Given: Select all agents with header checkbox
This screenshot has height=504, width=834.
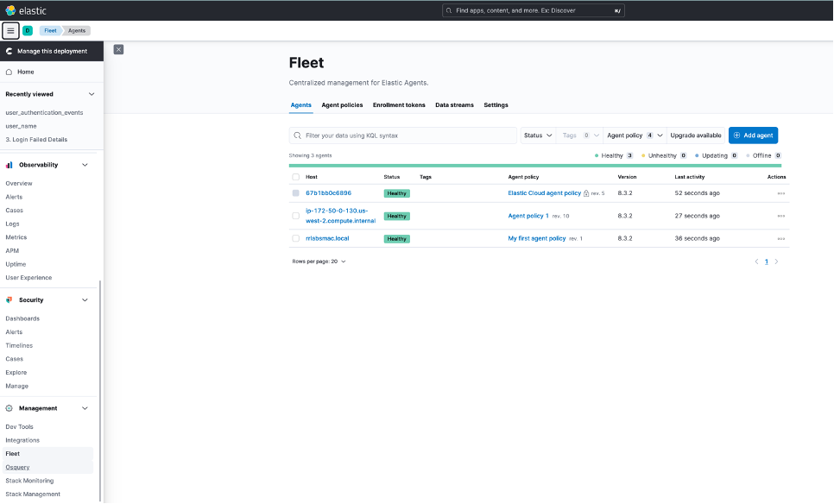Looking at the screenshot, I should click(x=296, y=177).
